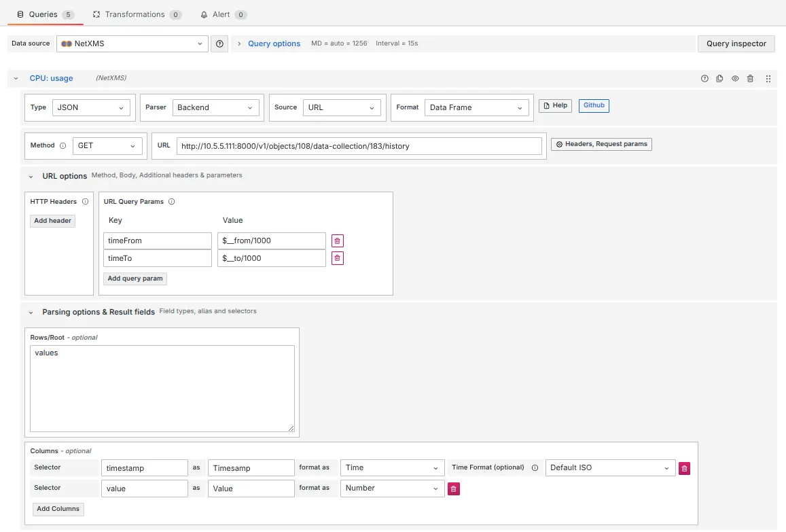Open the Query inspector

736,43
